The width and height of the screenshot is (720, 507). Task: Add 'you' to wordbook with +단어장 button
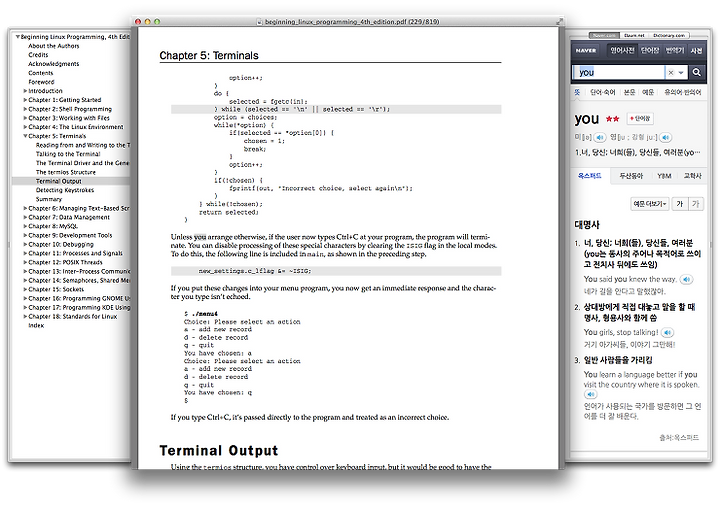pyautogui.click(x=640, y=118)
